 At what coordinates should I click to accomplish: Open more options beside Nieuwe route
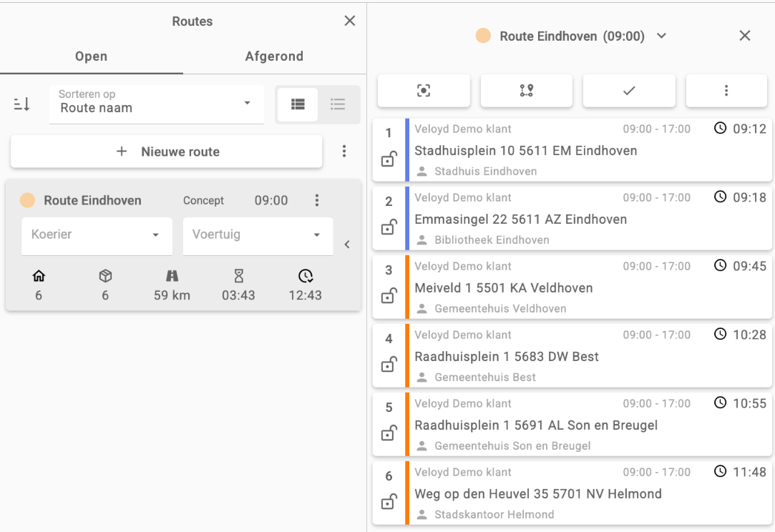coord(344,152)
